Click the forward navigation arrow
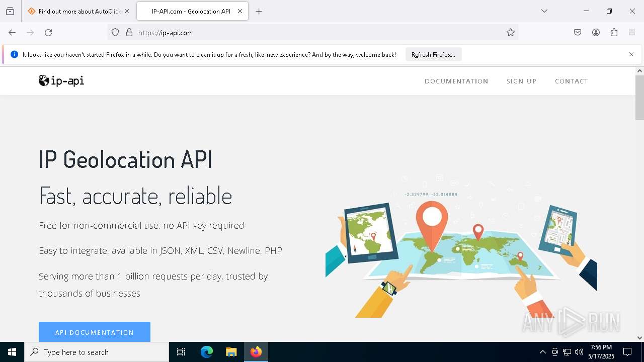Screen dimensions: 644x362 click(30, 33)
